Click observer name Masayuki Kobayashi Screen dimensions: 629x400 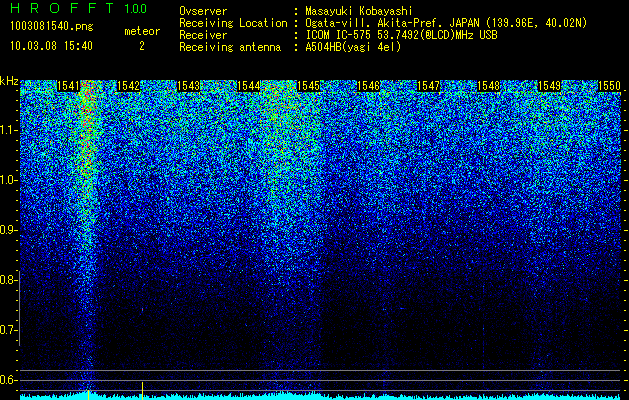point(359,11)
